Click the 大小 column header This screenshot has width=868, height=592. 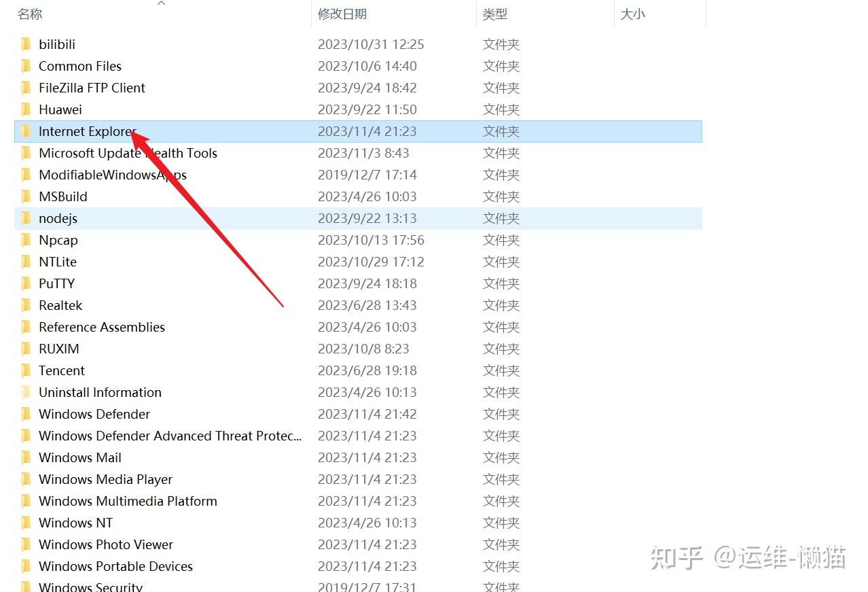[x=632, y=13]
